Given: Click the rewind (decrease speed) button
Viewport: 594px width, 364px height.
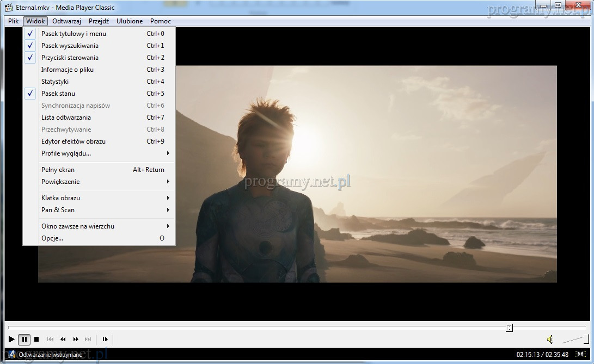Looking at the screenshot, I should [x=63, y=340].
